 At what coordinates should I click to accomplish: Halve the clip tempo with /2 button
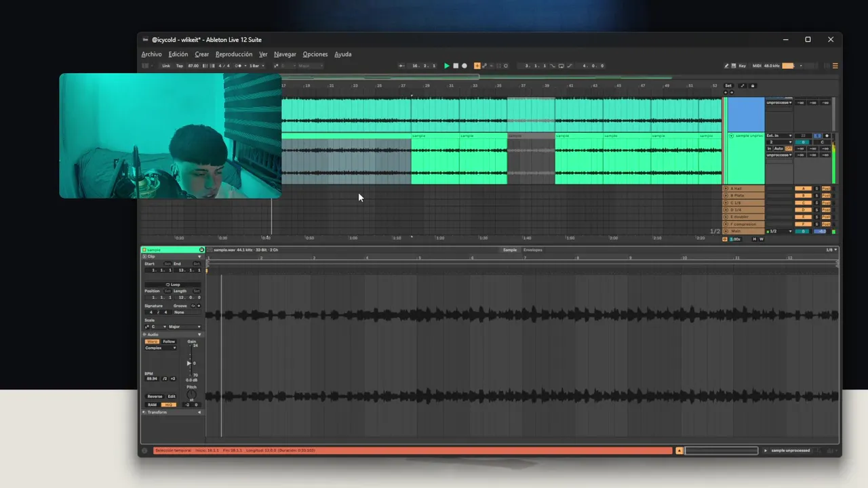point(165,379)
